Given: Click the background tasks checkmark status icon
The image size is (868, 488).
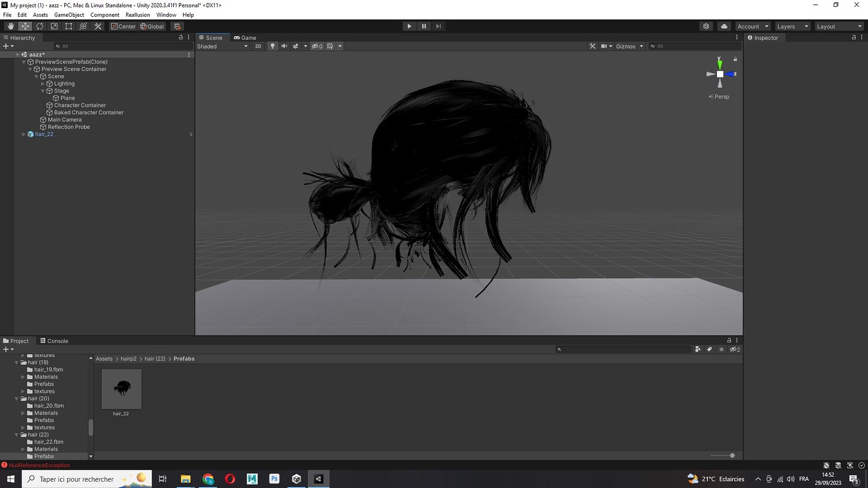Looking at the screenshot, I should tap(862, 465).
